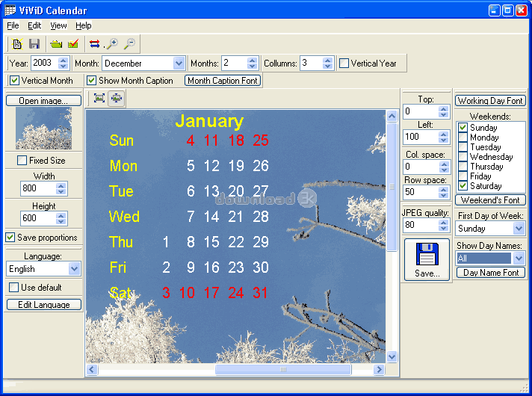This screenshot has width=532, height=396.
Task: Check Monday in the Weekends list
Action: (463, 137)
